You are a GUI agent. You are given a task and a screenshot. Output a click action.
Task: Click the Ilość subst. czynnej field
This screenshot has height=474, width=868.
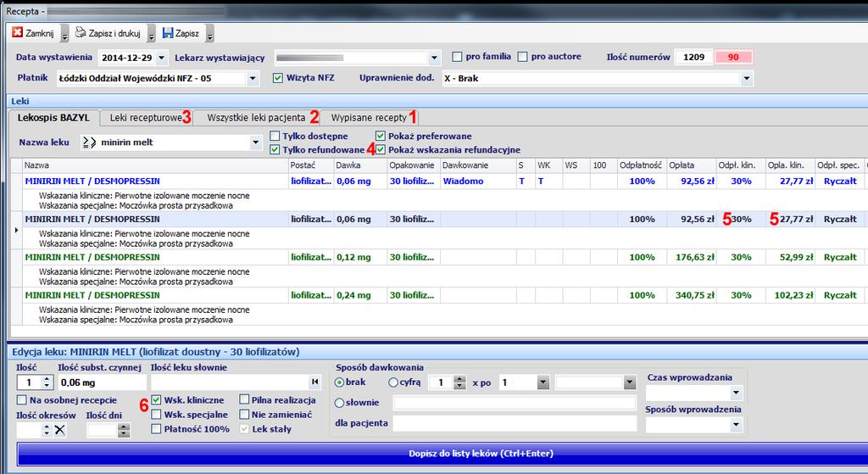point(103,382)
